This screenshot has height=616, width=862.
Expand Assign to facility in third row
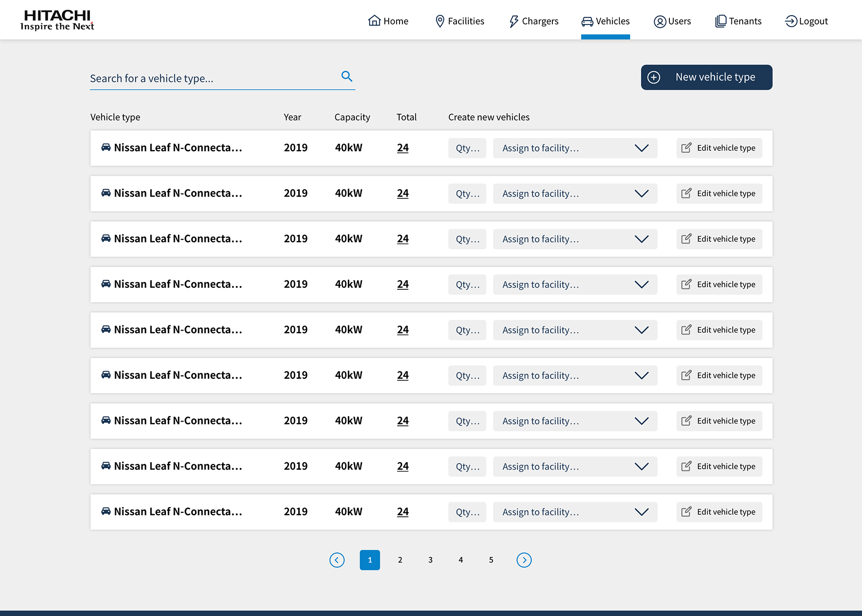pos(575,239)
